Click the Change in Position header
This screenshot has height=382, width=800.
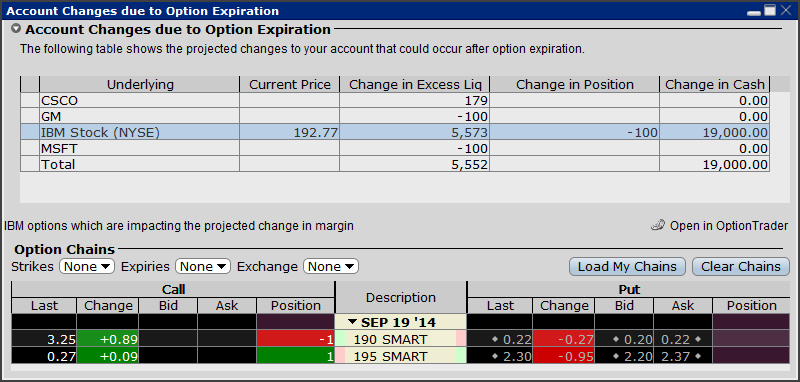[574, 85]
